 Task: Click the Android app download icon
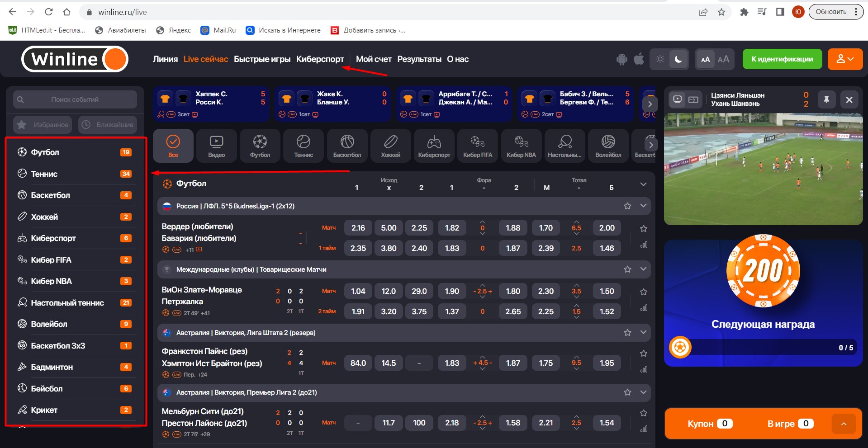pos(622,59)
